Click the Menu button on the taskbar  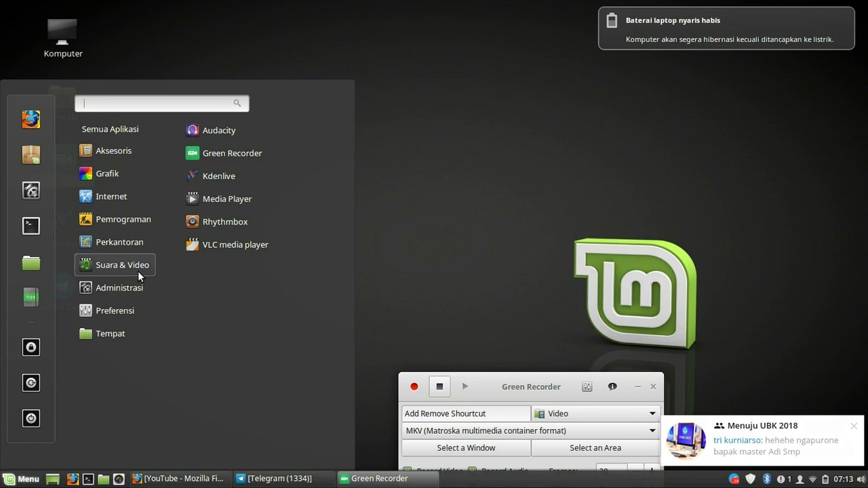(22, 479)
